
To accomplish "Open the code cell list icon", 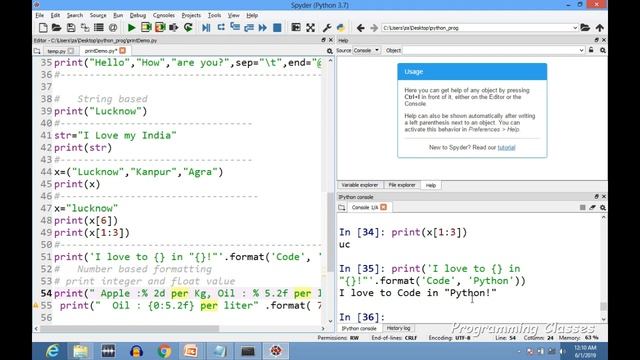I will click(99, 28).
